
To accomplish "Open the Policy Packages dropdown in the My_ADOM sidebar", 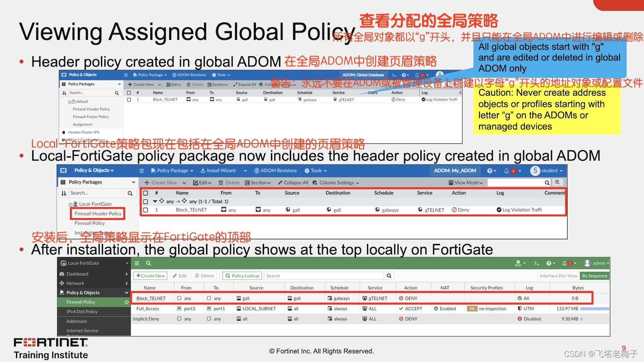I will (134, 182).
